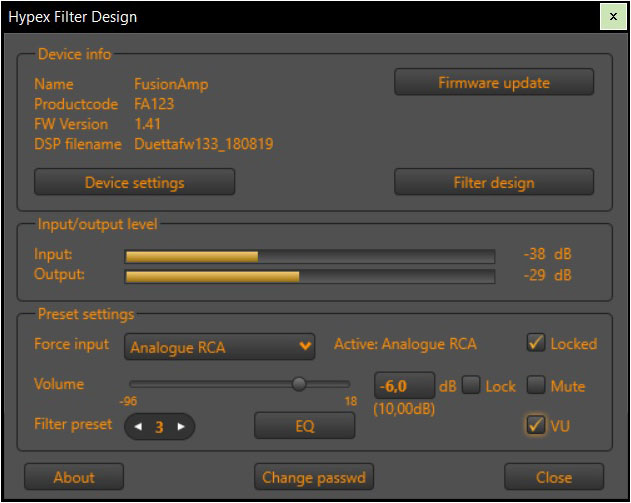This screenshot has width=631, height=503.
Task: Go to the next filter preset
Action: [x=181, y=427]
